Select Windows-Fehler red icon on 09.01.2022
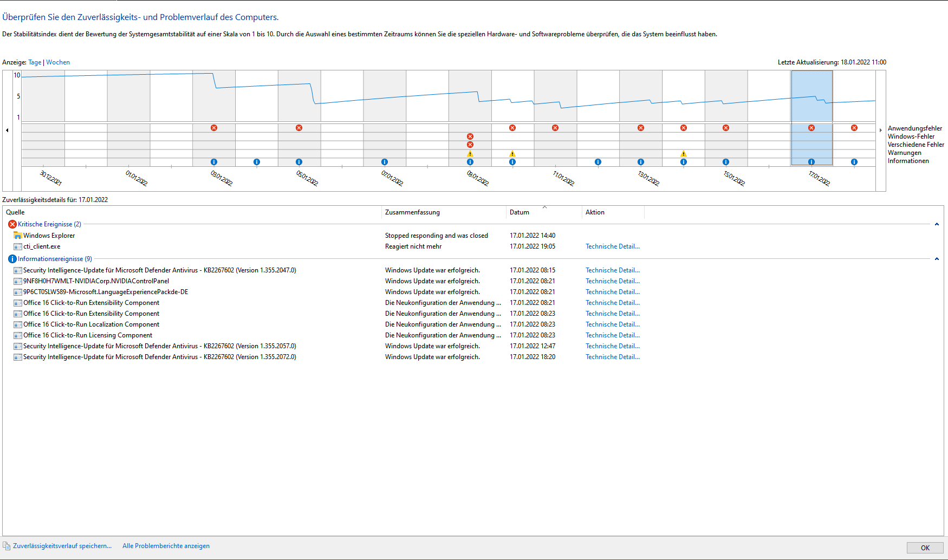Screen dimensions: 948x560 pos(470,136)
